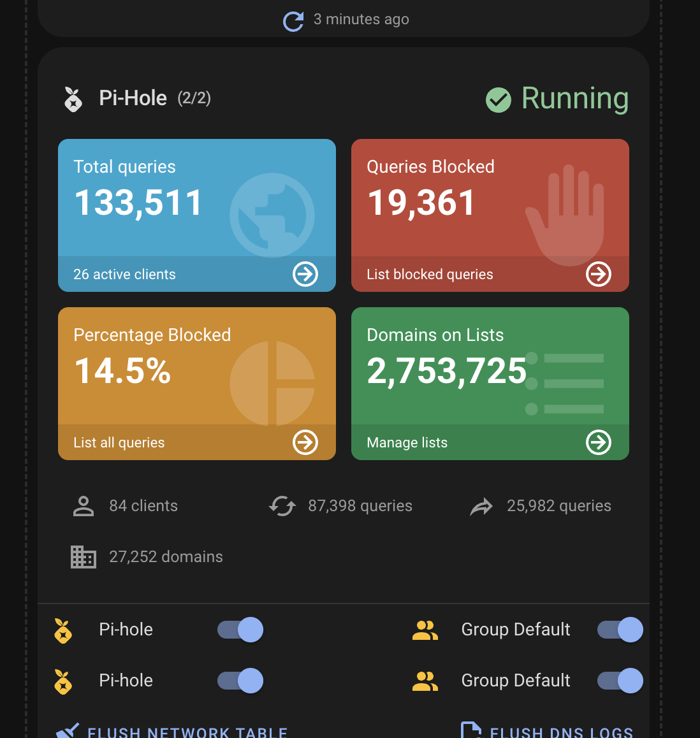Toggle off the second Group Default switch
Image resolution: width=700 pixels, height=738 pixels.
[620, 681]
